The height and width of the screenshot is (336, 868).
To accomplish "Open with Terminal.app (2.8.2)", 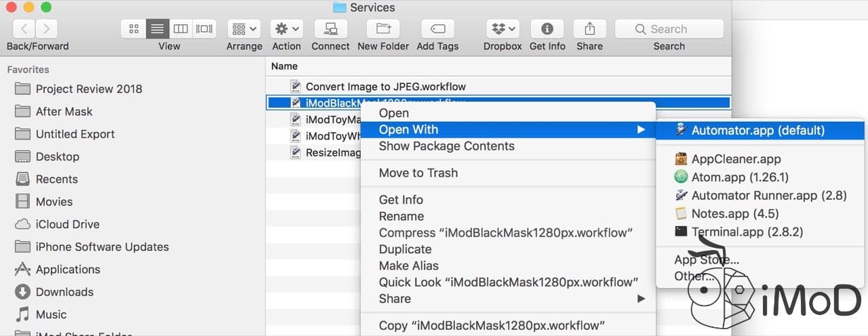I will pos(760,232).
